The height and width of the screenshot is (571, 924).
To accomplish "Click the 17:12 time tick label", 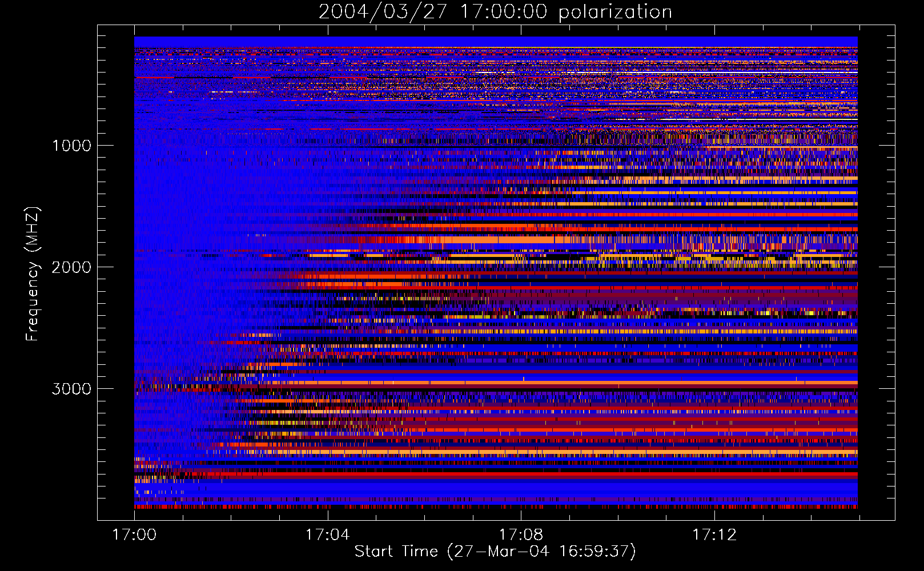I will point(714,535).
